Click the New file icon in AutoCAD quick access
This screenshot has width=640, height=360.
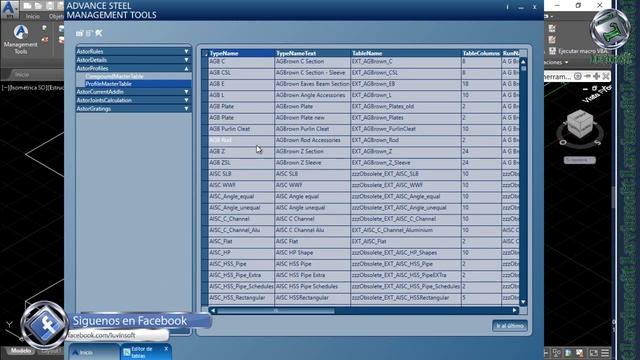27,6
